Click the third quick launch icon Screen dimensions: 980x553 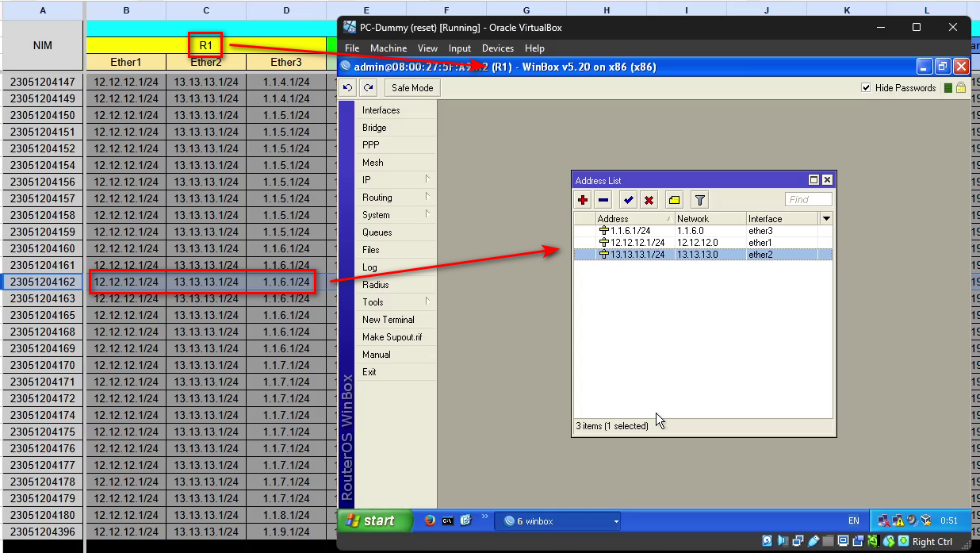point(465,520)
